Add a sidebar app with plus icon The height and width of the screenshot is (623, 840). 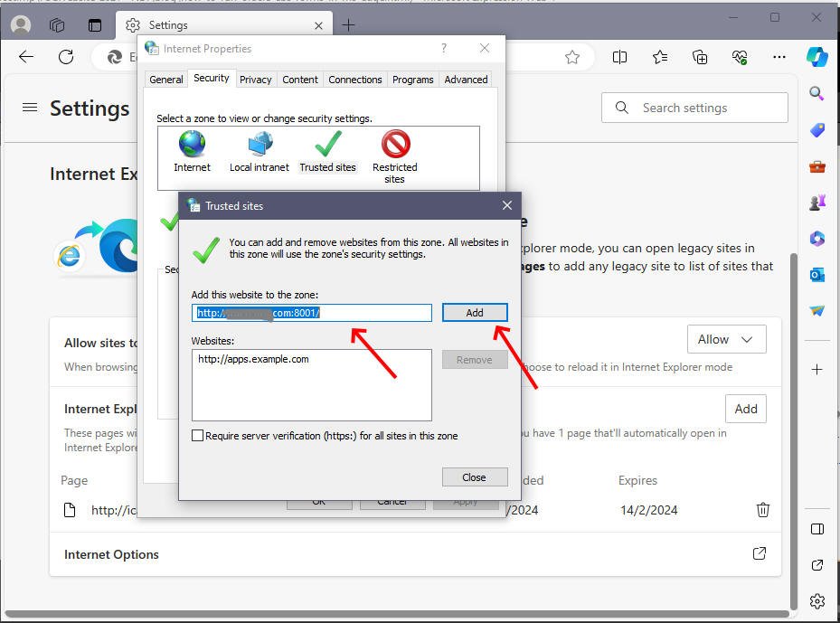pos(817,369)
